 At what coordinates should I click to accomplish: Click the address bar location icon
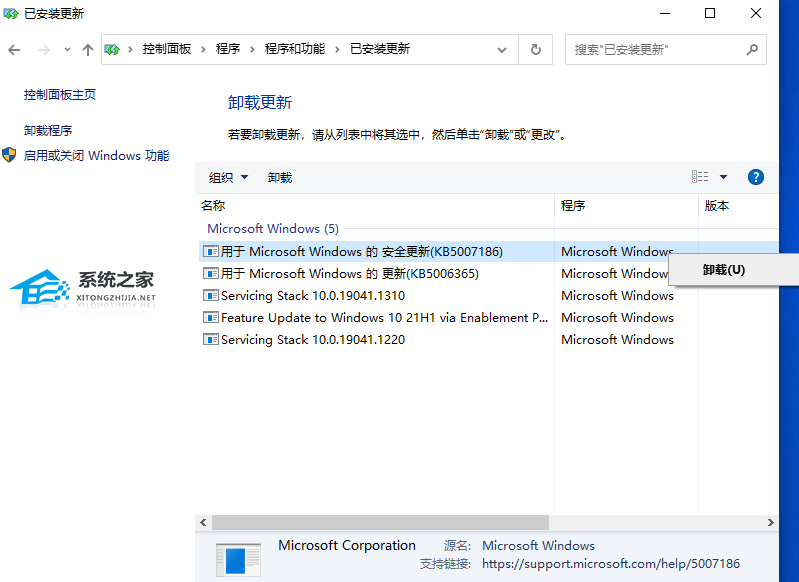click(x=112, y=49)
